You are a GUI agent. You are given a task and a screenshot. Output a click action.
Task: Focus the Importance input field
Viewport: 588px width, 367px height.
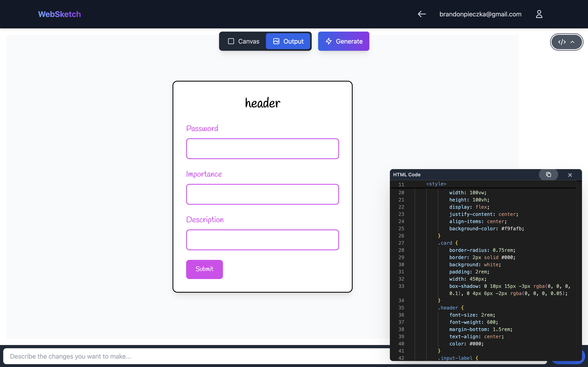coord(262,194)
